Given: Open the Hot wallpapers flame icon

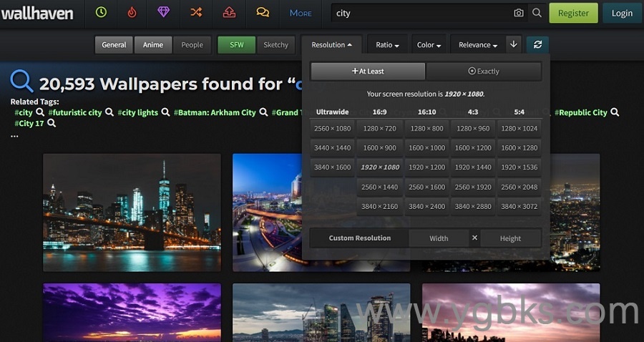Looking at the screenshot, I should 131,12.
